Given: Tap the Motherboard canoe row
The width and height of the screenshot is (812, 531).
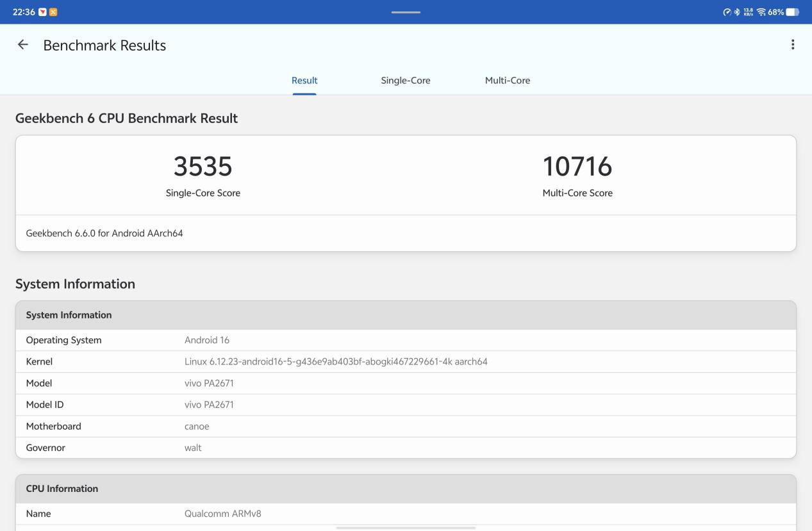Looking at the screenshot, I should [x=406, y=427].
